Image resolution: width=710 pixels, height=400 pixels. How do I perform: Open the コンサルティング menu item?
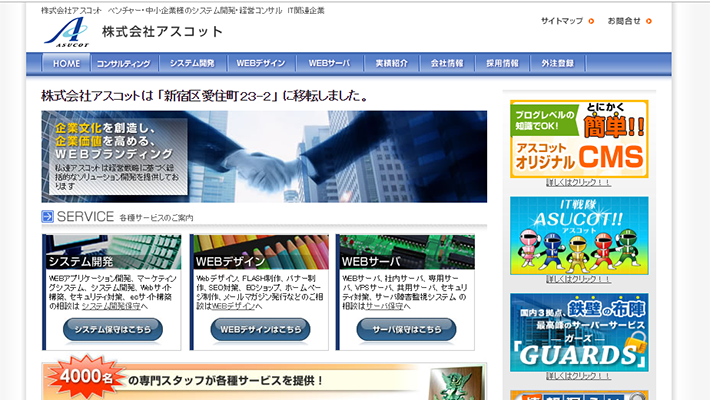coord(124,63)
